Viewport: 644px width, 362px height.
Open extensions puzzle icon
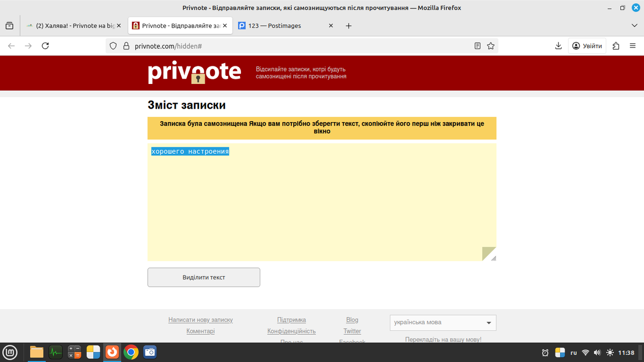click(x=616, y=46)
